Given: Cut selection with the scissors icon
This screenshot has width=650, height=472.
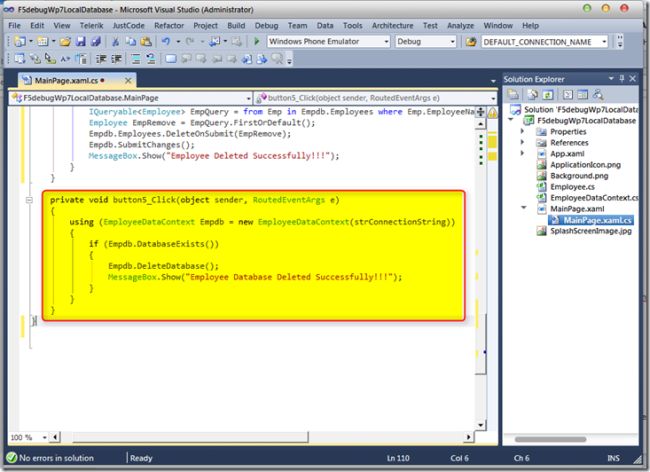Looking at the screenshot, I should (116, 41).
